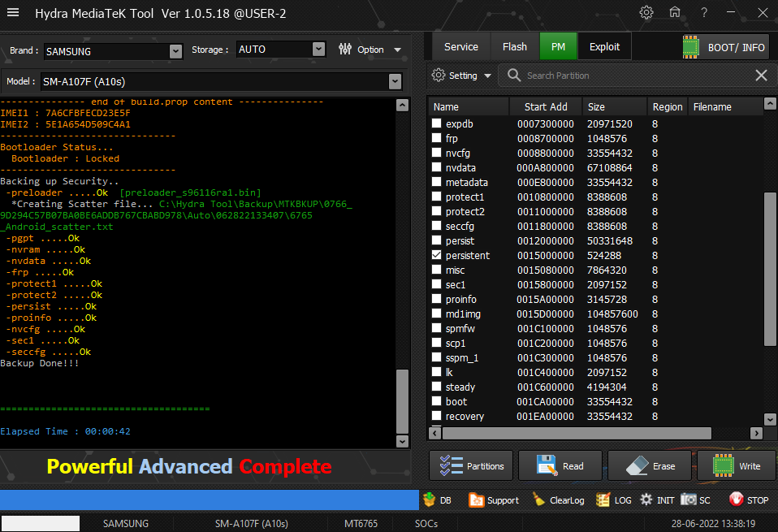The height and width of the screenshot is (532, 778).
Task: Check the recovery partition checkbox
Action: click(436, 416)
